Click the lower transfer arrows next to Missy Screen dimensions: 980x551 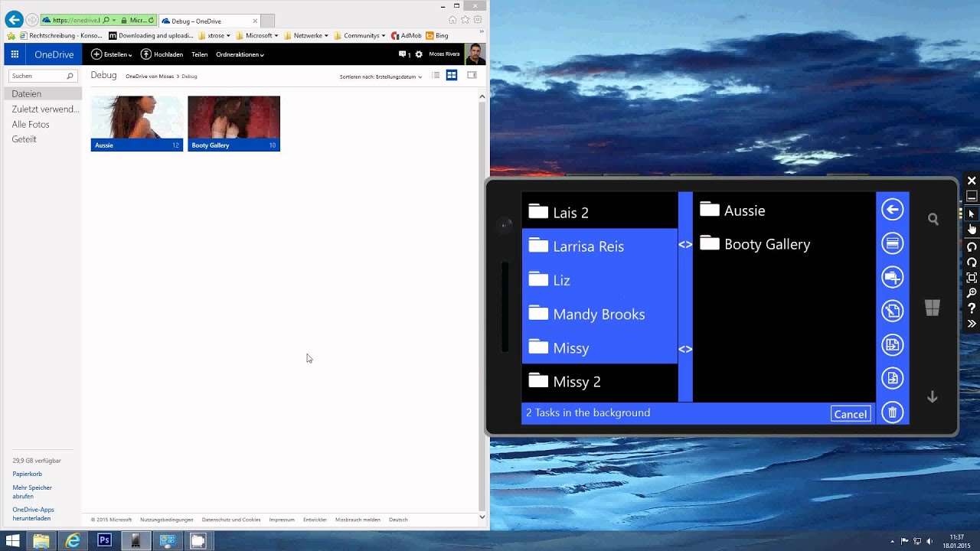(685, 349)
